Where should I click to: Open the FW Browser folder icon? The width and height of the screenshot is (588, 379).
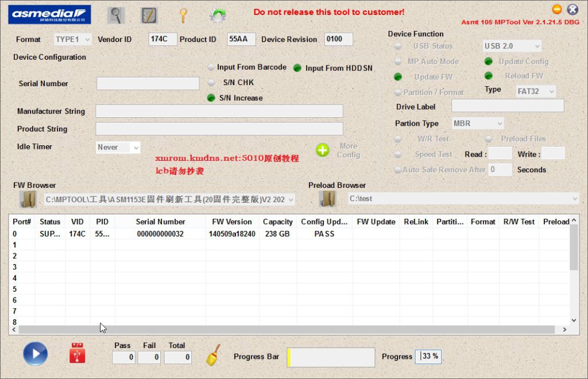coord(28,199)
